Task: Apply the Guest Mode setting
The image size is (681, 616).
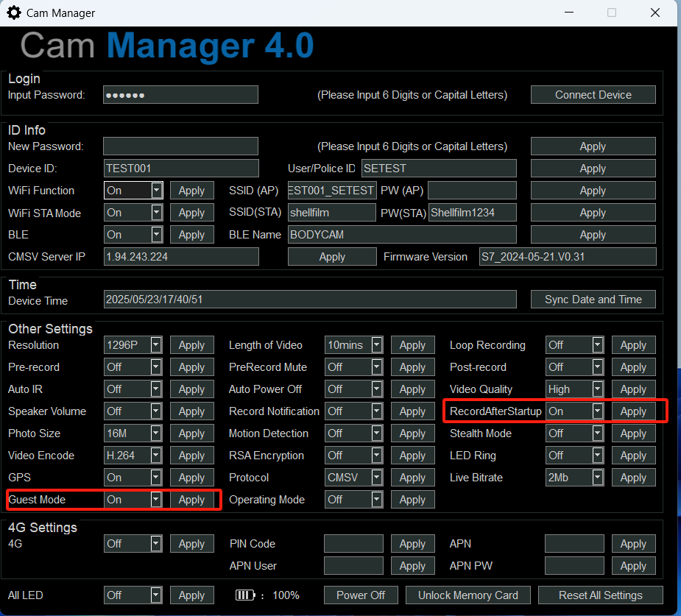Action: (191, 500)
